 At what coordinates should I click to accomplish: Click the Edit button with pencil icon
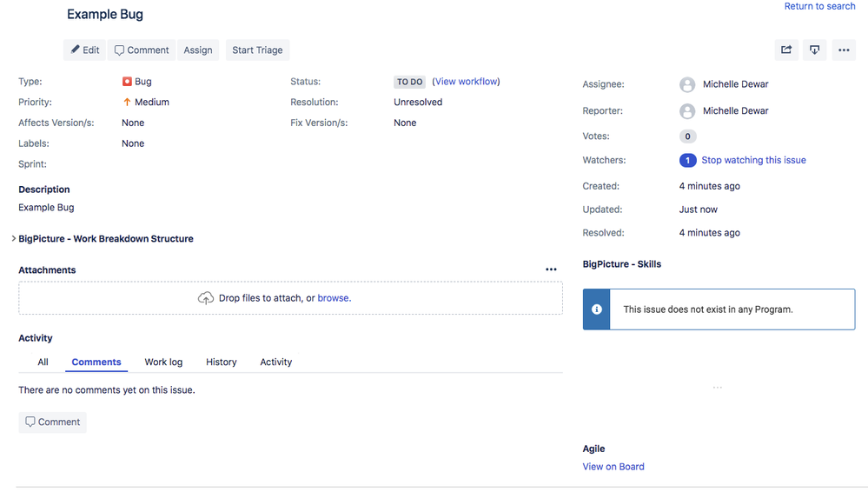point(84,50)
